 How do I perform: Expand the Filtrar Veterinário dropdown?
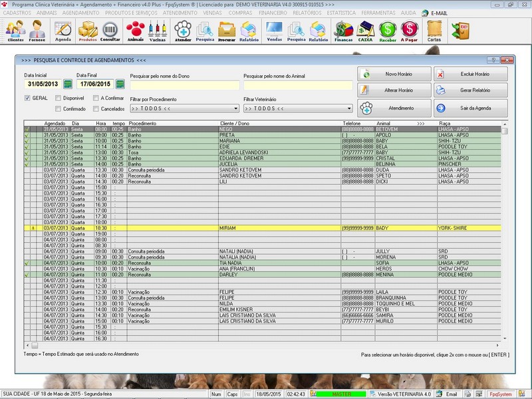[x=349, y=108]
